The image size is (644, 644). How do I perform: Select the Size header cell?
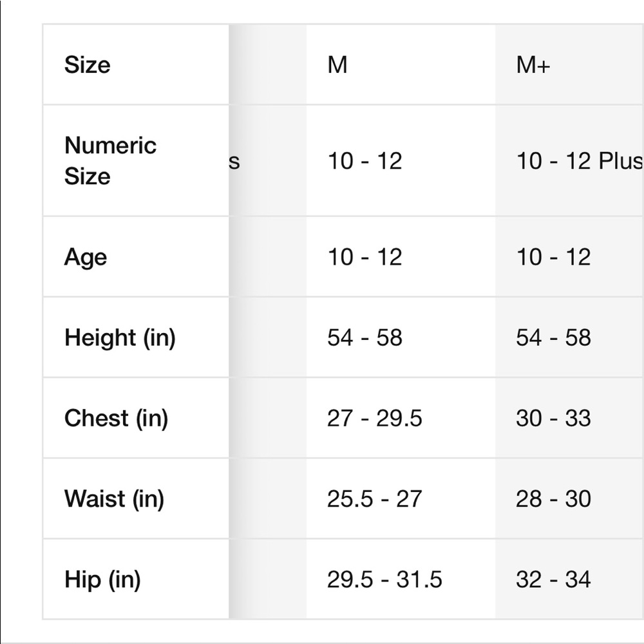pyautogui.click(x=136, y=64)
